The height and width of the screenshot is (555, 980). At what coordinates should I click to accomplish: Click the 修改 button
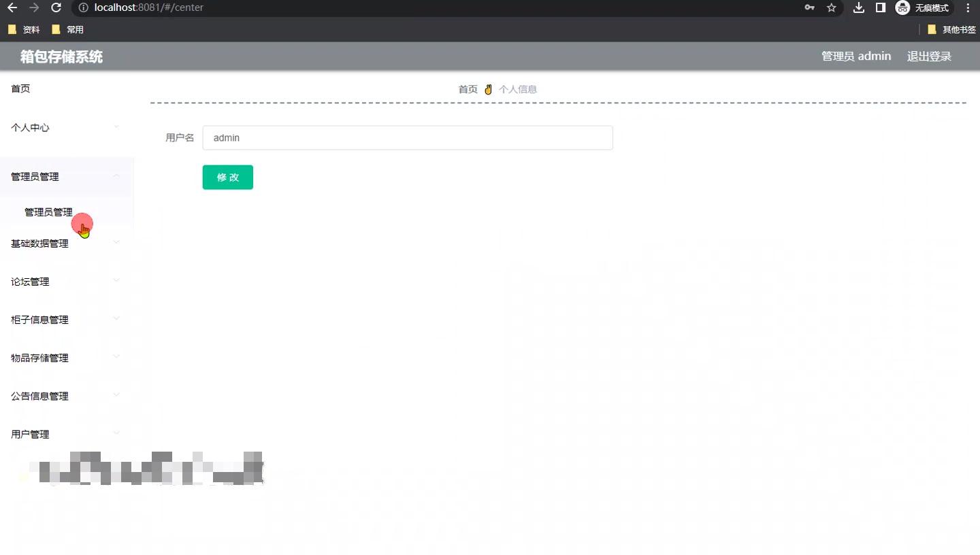[x=227, y=177]
